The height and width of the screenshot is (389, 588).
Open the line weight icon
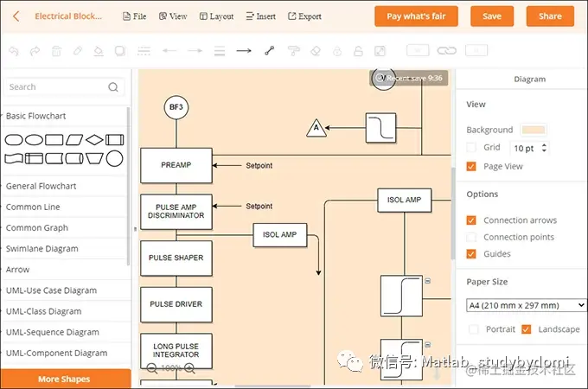pos(220,51)
